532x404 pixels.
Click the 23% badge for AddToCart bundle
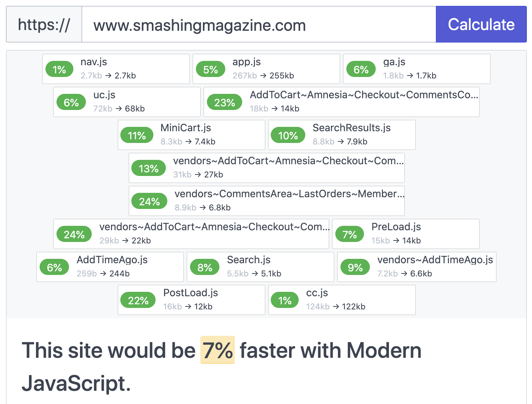click(x=225, y=102)
